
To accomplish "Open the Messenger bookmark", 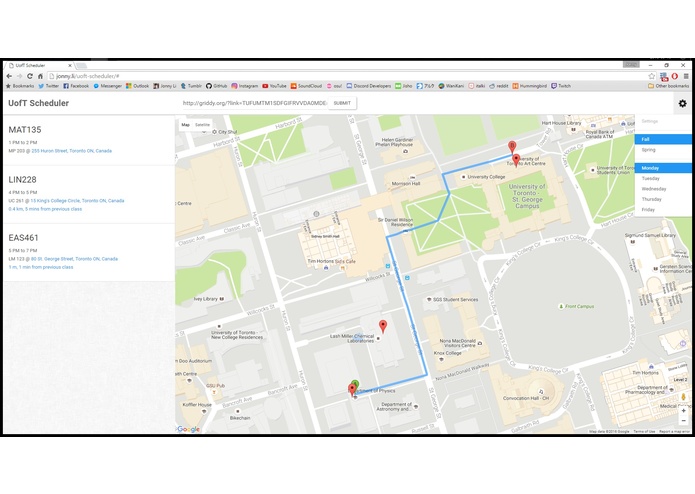I will (x=107, y=86).
